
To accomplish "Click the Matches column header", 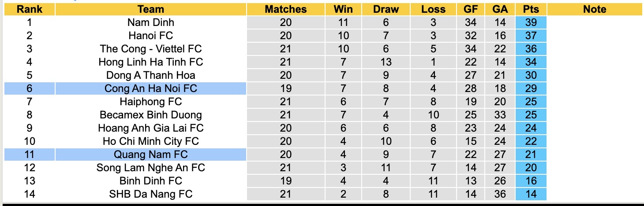I will point(285,9).
